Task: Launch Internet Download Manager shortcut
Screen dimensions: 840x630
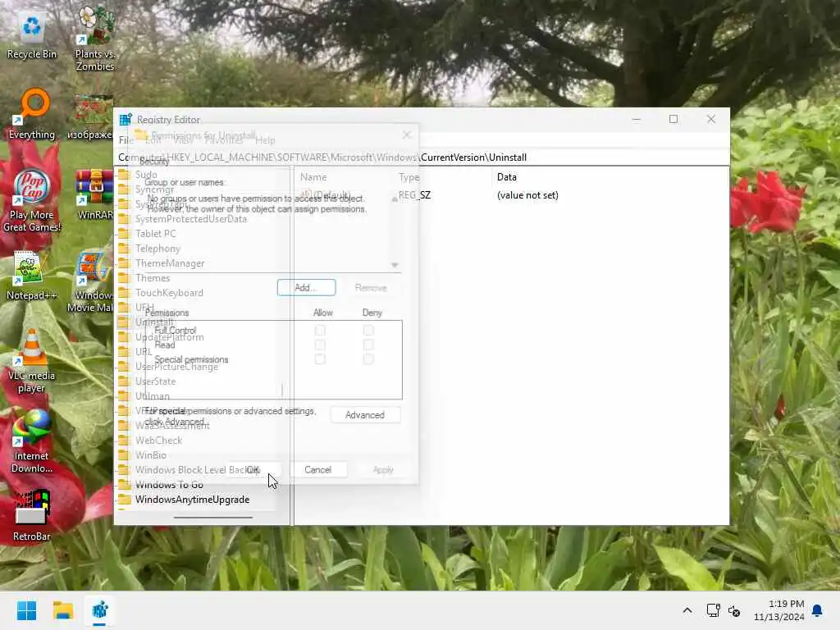Action: pyautogui.click(x=32, y=442)
